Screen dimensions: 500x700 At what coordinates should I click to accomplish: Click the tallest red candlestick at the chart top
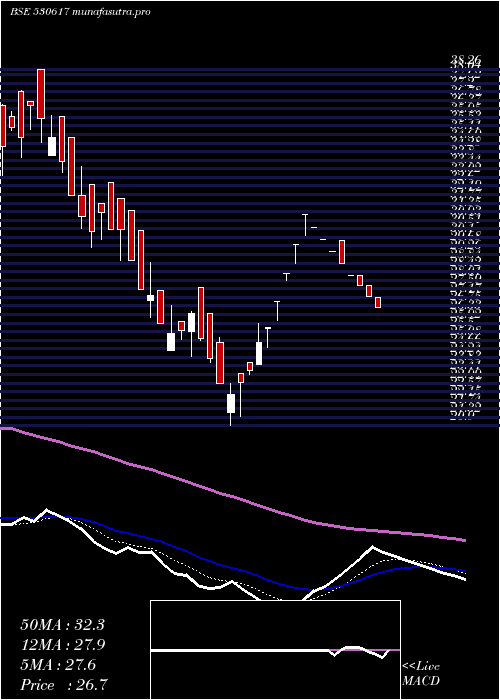point(41,94)
